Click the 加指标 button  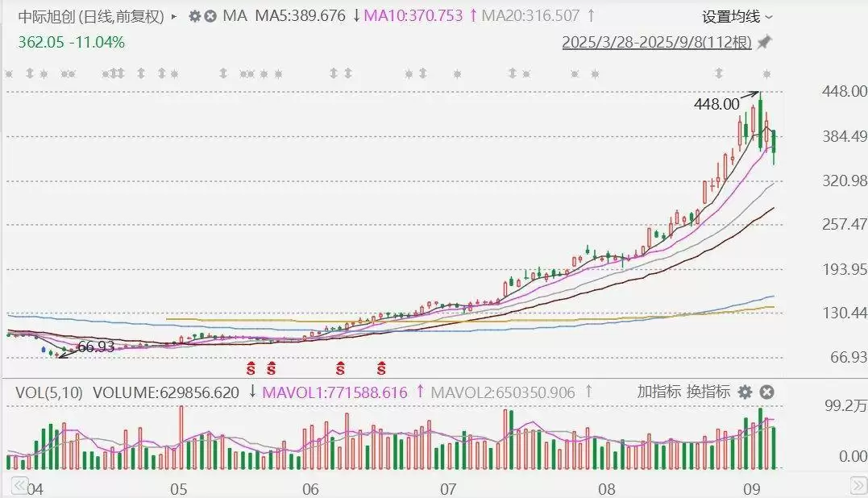658,392
